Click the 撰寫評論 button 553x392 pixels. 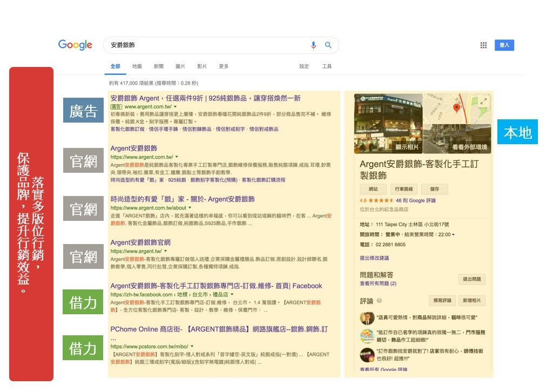tap(442, 300)
